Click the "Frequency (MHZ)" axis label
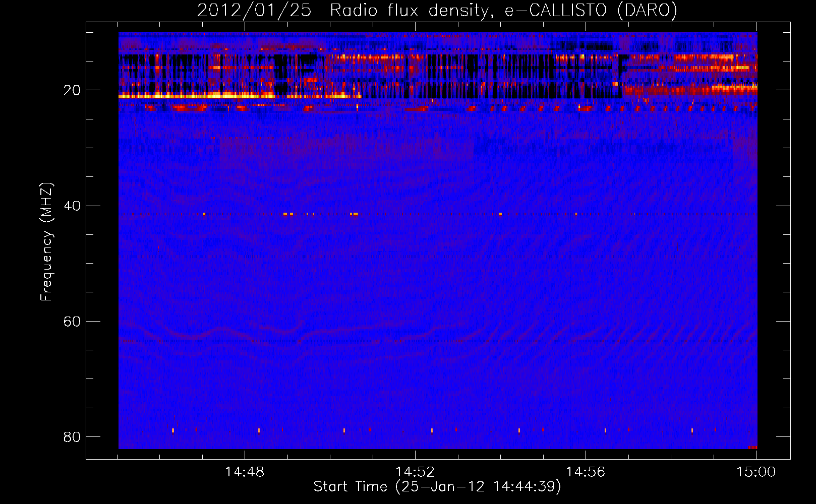This screenshot has height=504, width=816. [46, 242]
